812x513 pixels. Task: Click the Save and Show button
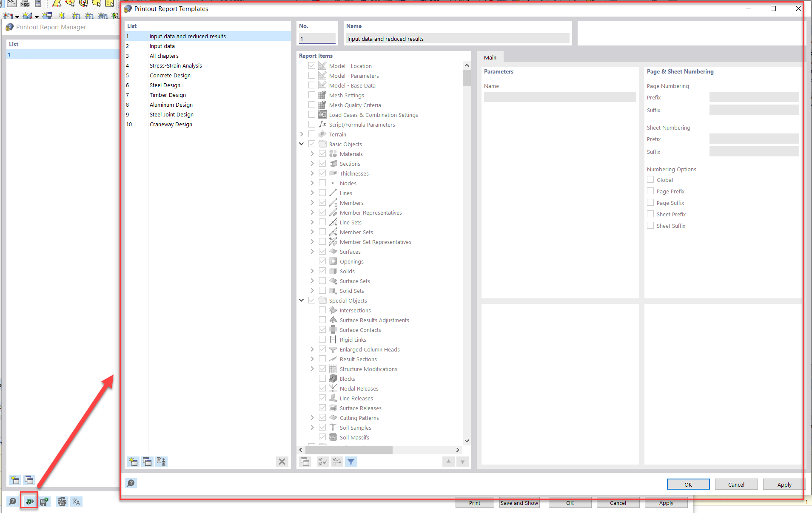[x=519, y=502]
